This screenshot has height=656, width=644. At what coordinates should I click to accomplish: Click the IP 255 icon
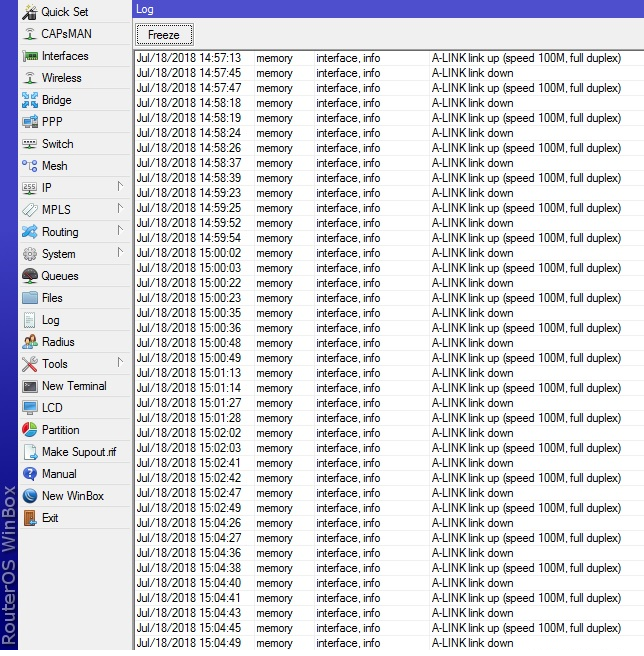pos(30,188)
